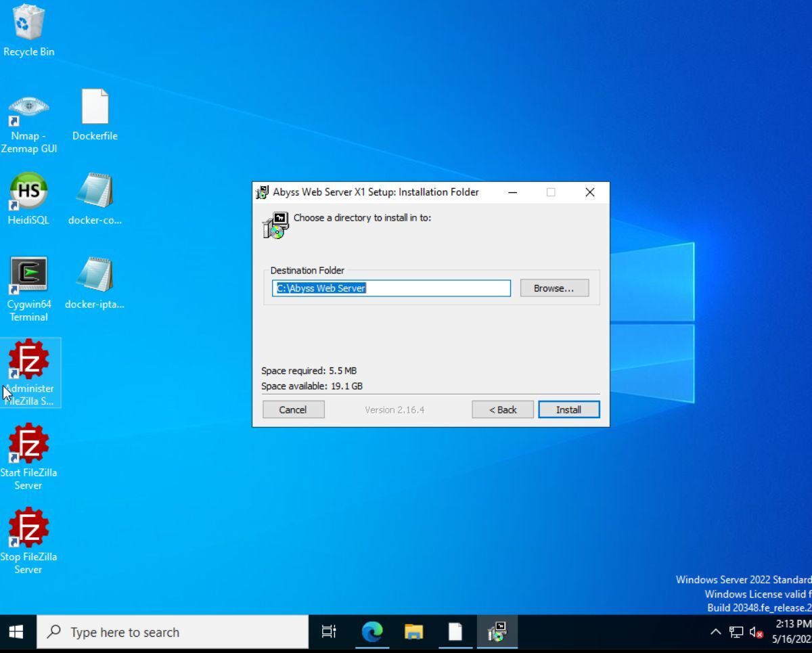The width and height of the screenshot is (812, 653).
Task: Show hidden system tray icons
Action: click(715, 633)
